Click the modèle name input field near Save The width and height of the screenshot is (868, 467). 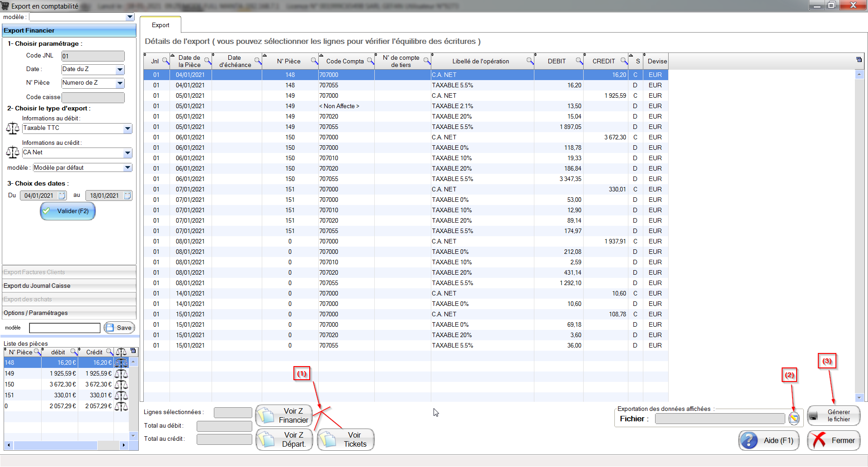click(x=65, y=328)
